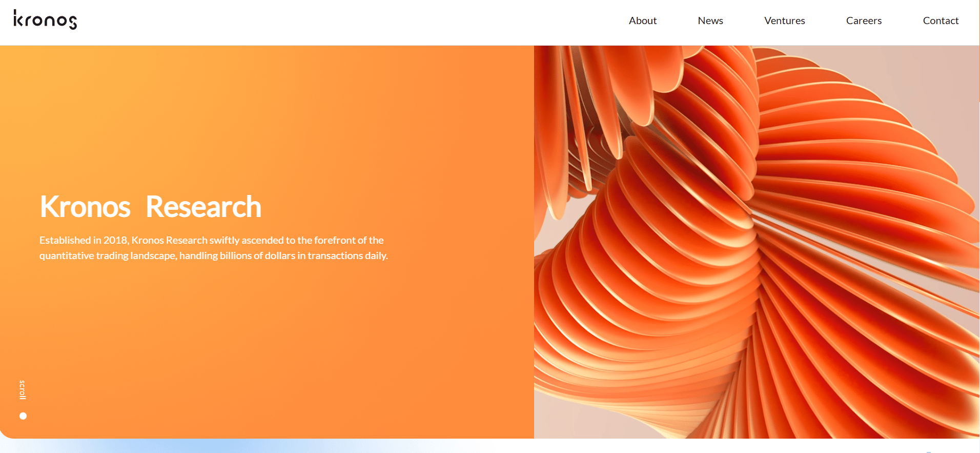Open the Contact page
This screenshot has width=980, height=453.
coord(941,21)
